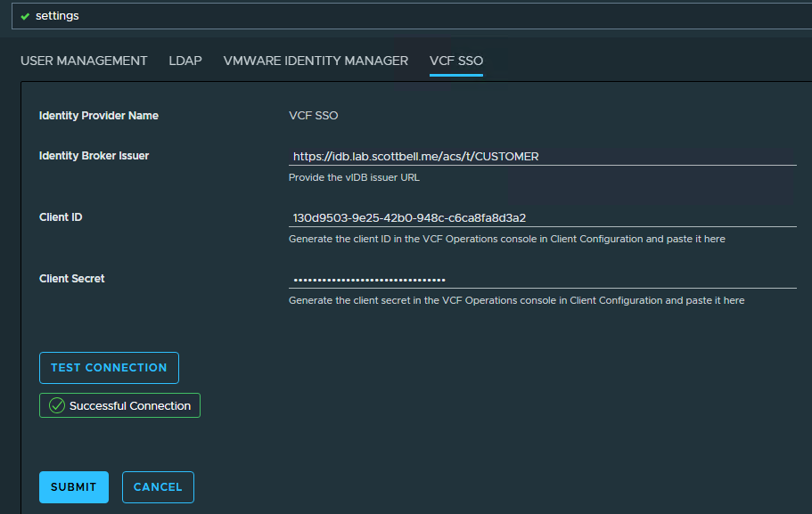Open the User Management tab

click(84, 61)
